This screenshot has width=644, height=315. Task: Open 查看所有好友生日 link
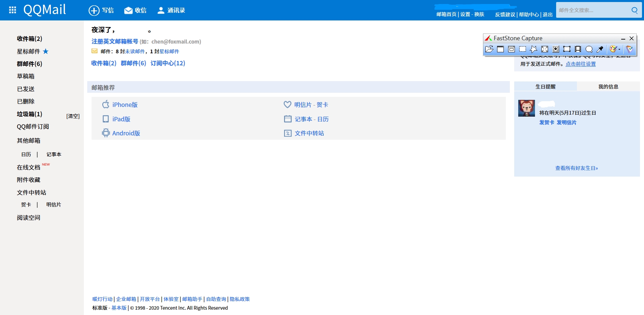[x=577, y=168]
